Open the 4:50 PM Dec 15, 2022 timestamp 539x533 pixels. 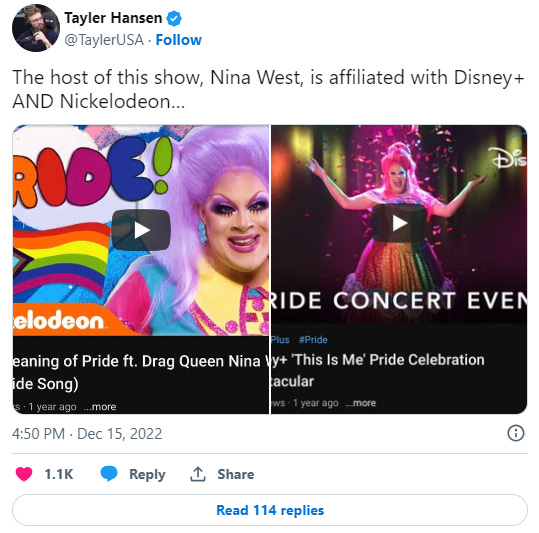[87, 434]
